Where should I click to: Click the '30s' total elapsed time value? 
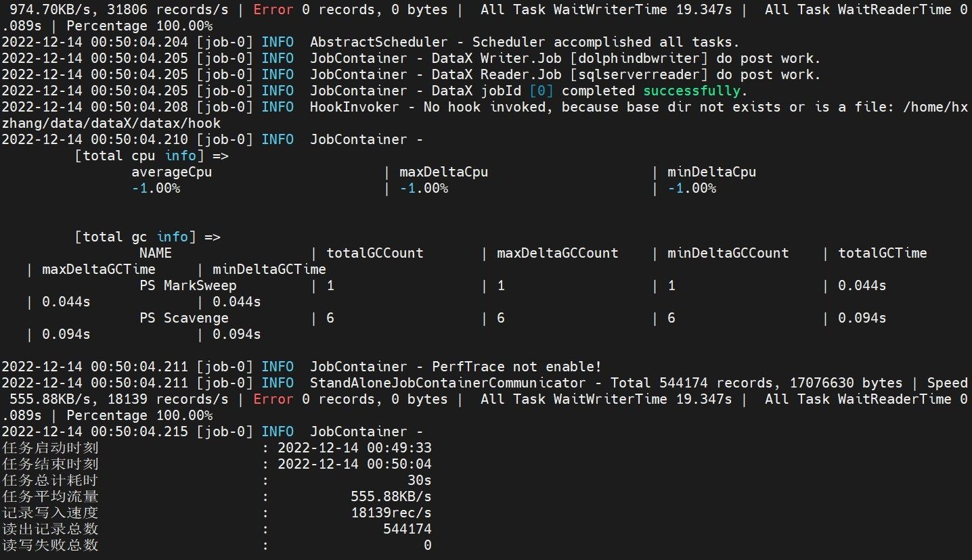419,480
